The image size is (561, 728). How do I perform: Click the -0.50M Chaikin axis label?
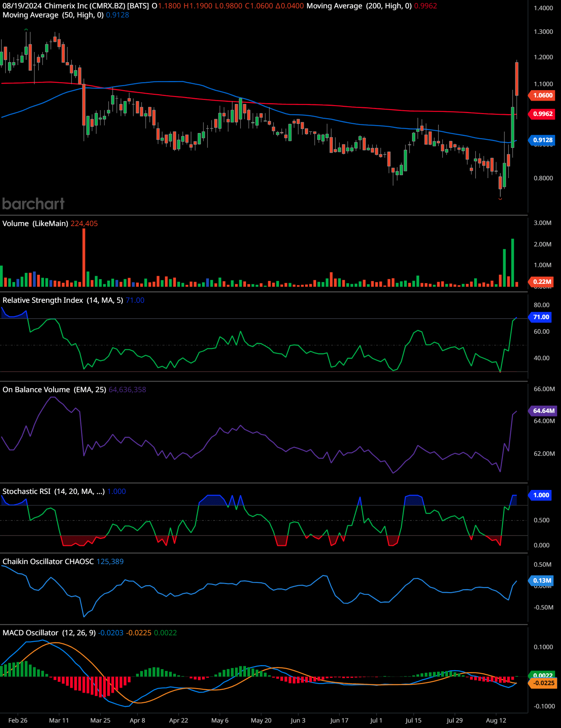tap(543, 607)
